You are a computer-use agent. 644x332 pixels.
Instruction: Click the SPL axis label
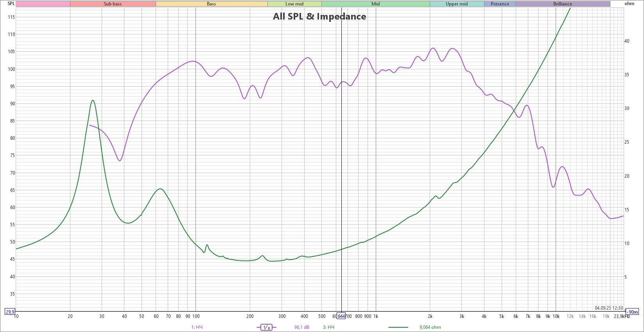11,4
